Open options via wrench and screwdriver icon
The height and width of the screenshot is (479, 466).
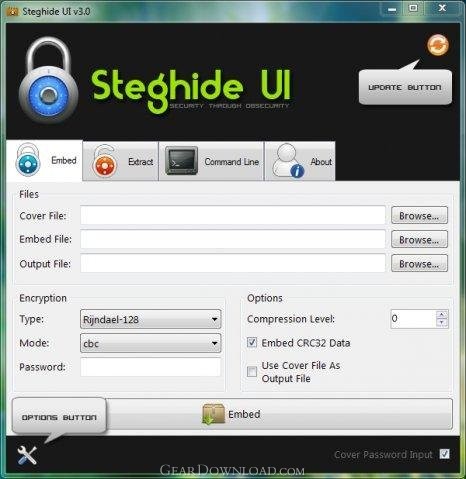[x=27, y=455]
